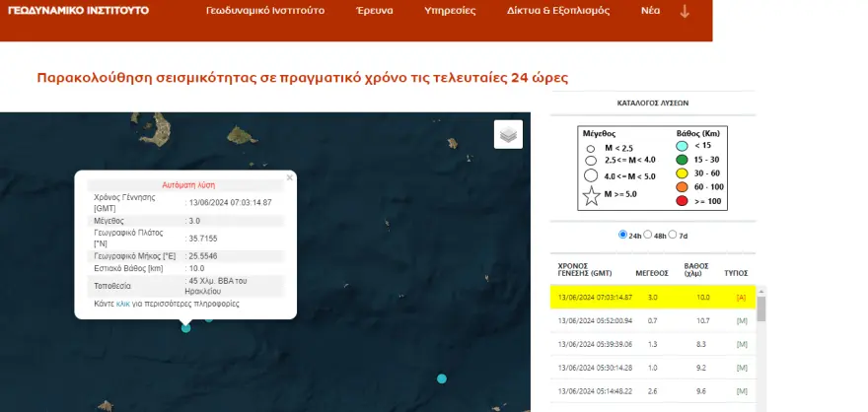Open the Δίκτυα & Εξοπλισμός menu
868x412 pixels.
[560, 12]
